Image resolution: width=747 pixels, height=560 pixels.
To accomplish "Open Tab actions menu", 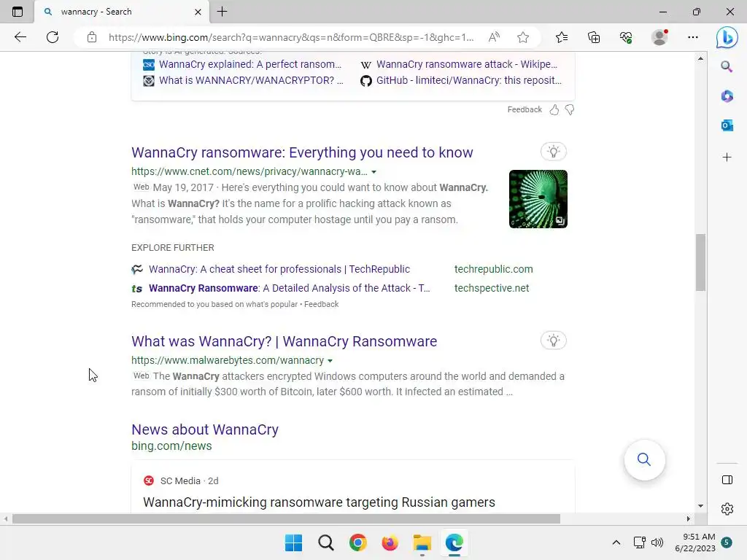I will (x=18, y=12).
